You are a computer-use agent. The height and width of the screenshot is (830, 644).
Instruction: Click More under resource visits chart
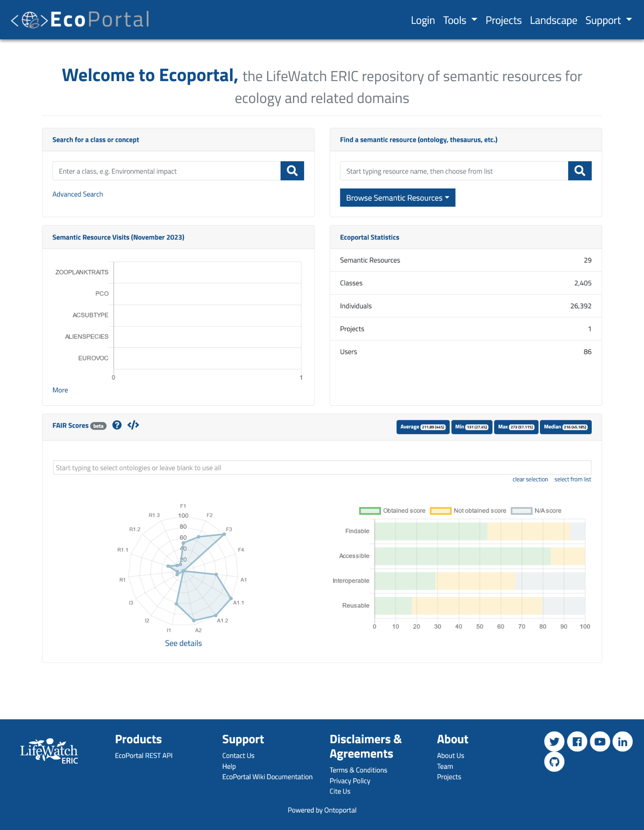[60, 390]
